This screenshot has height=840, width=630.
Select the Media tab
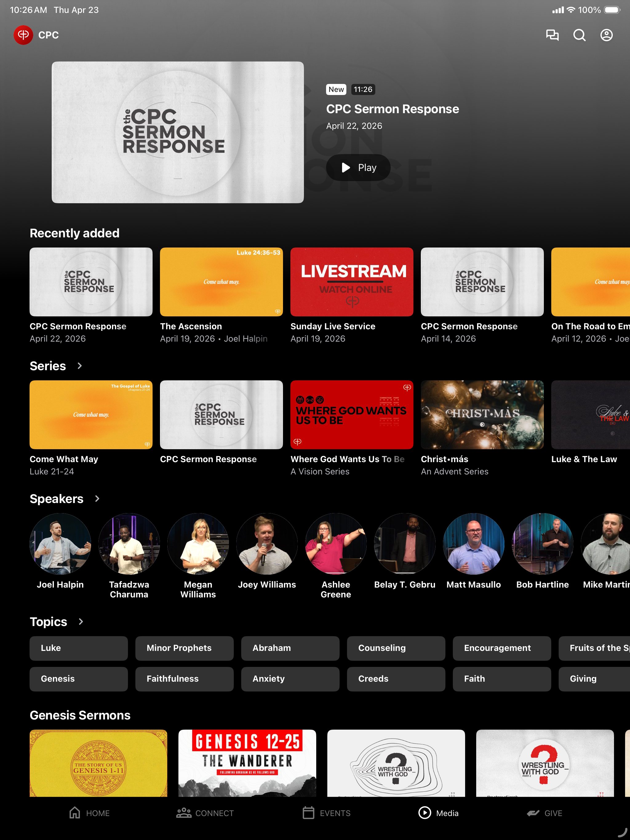coord(438,813)
